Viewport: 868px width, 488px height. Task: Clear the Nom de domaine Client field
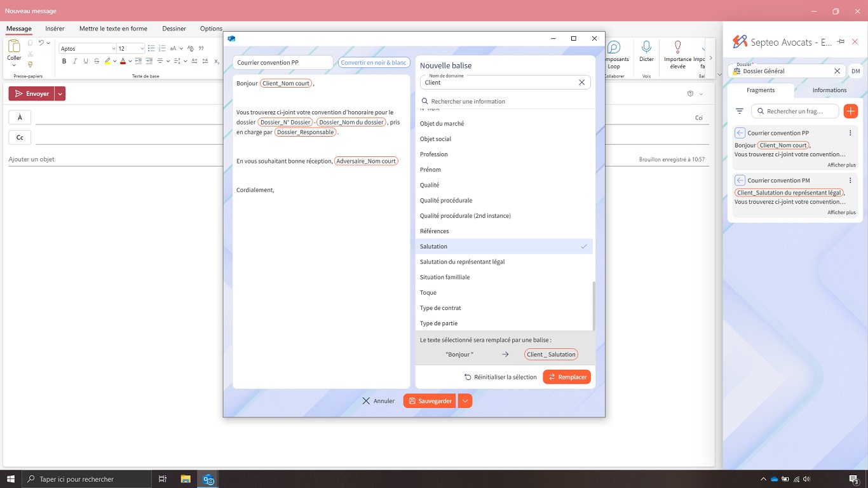pyautogui.click(x=581, y=83)
